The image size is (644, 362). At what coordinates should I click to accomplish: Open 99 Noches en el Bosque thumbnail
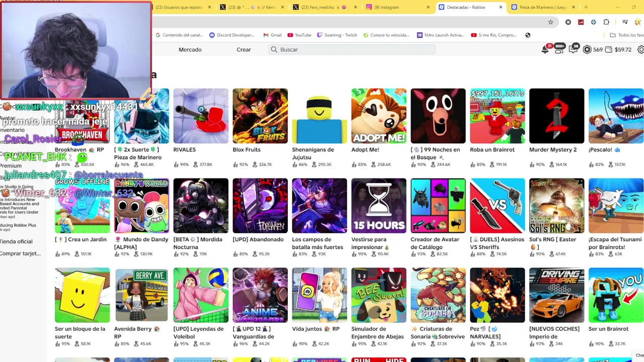point(438,116)
